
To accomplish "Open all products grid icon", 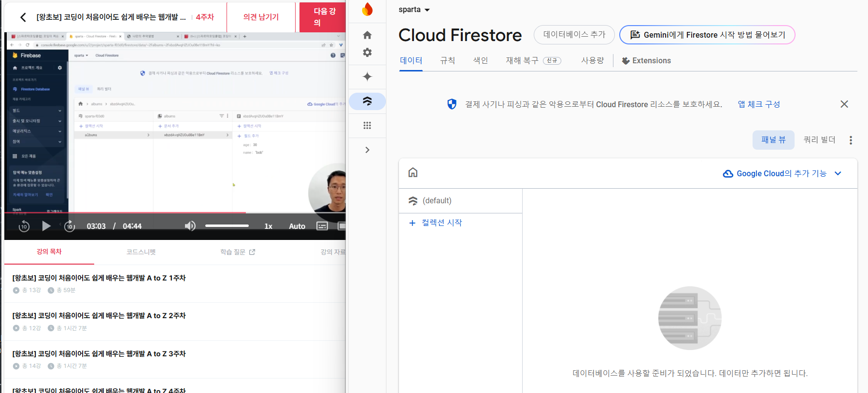I will point(367,126).
